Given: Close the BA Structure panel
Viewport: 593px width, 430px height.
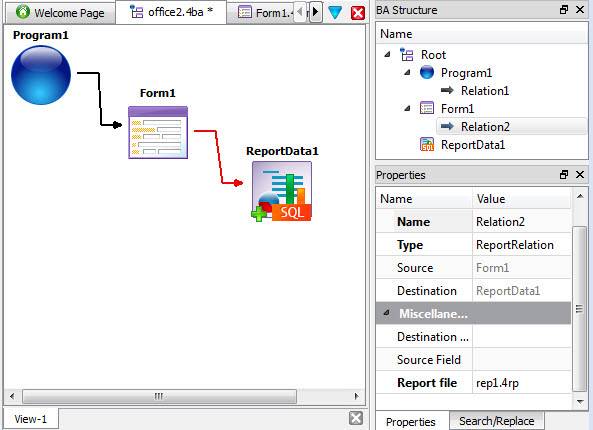Looking at the screenshot, I should tap(580, 9).
